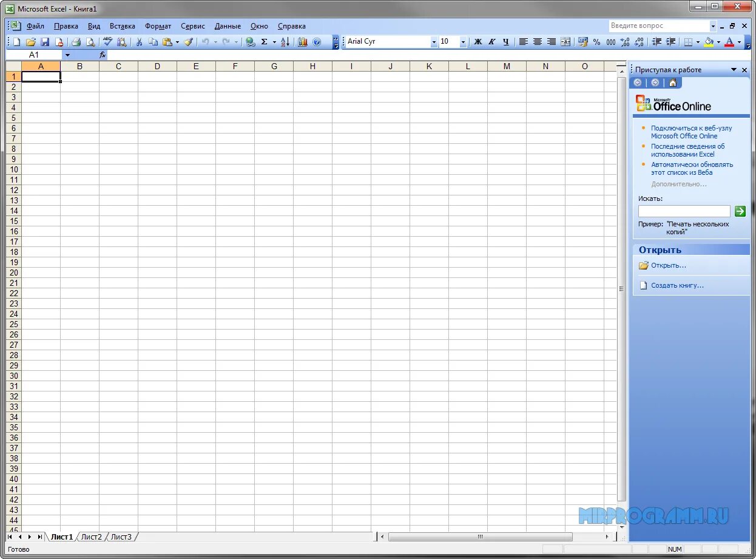
Task: Cut selection with the scissors icon
Action: tap(139, 42)
